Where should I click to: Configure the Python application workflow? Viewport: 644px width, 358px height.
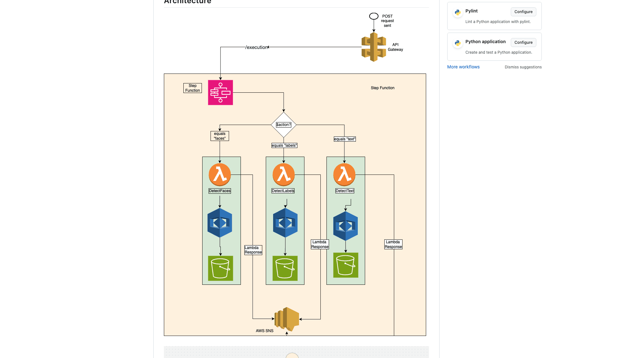pos(523,43)
